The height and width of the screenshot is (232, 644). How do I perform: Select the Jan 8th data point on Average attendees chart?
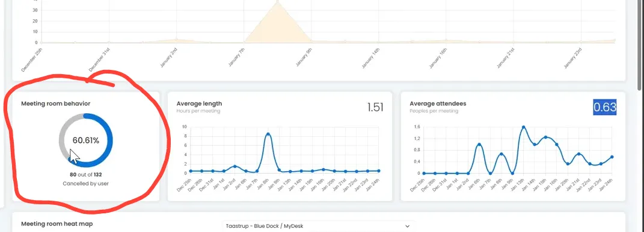(501, 154)
